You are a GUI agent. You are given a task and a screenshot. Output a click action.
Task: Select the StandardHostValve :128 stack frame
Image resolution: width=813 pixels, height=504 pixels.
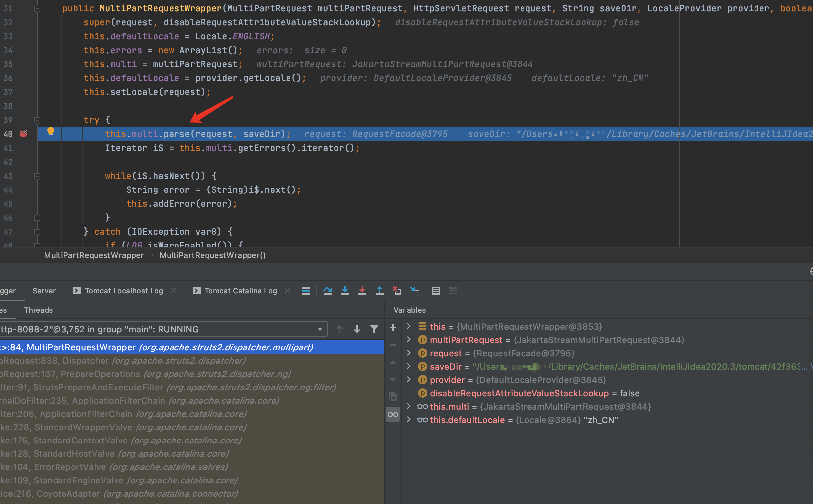[x=192, y=454]
